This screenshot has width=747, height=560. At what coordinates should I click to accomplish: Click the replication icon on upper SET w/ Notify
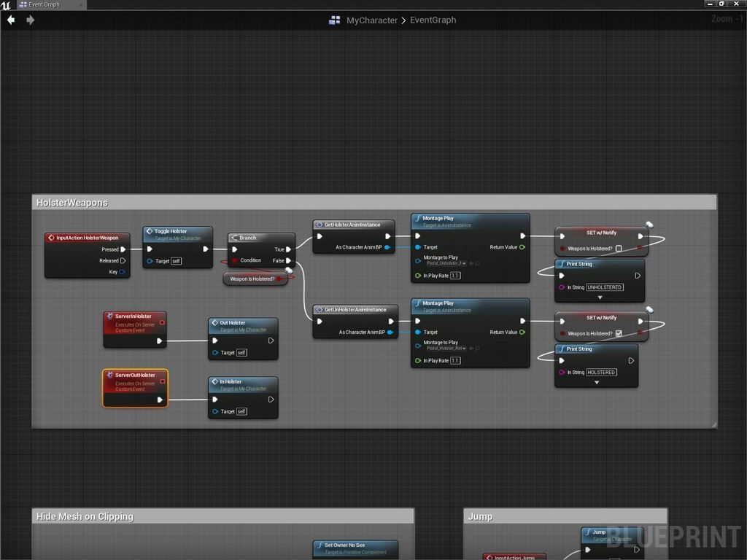(x=649, y=225)
